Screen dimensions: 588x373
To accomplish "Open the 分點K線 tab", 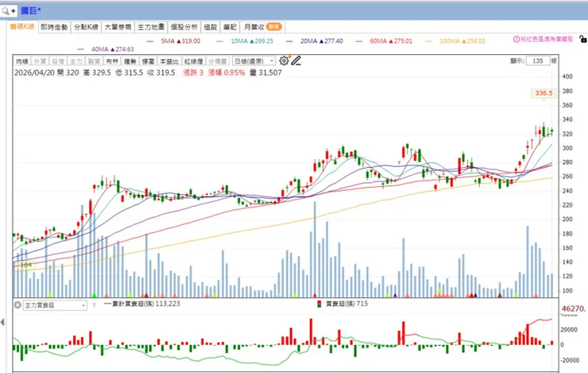I will tap(86, 27).
